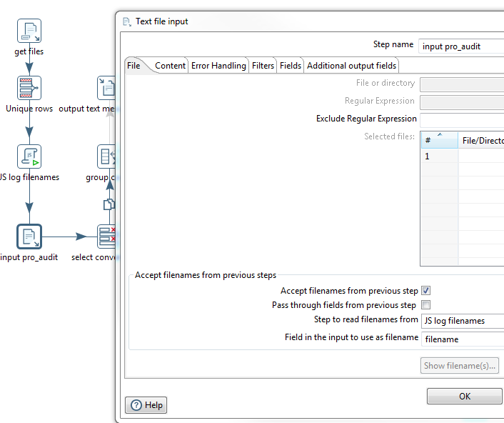Screen dimensions: 504x423
Task: Open 'Step to read filenames from' combo box
Action: pos(462,321)
